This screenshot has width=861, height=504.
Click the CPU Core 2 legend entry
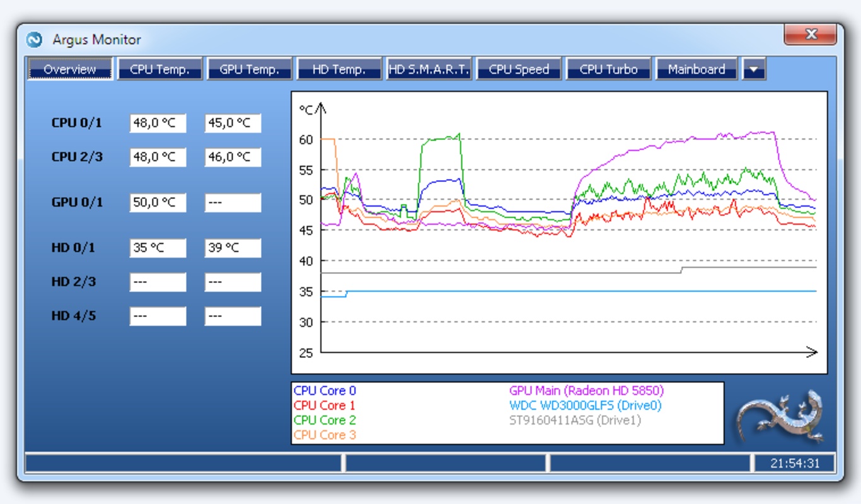coord(325,420)
